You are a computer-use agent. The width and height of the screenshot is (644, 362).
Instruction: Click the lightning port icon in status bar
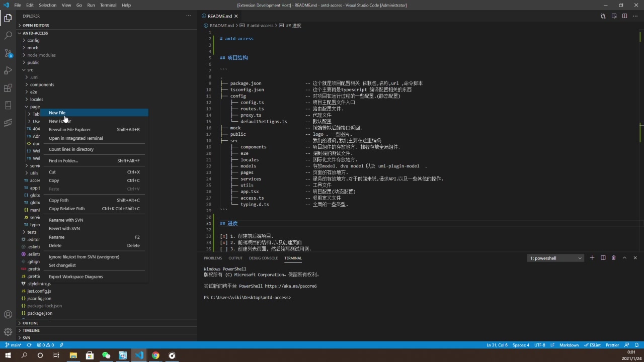pos(61,345)
